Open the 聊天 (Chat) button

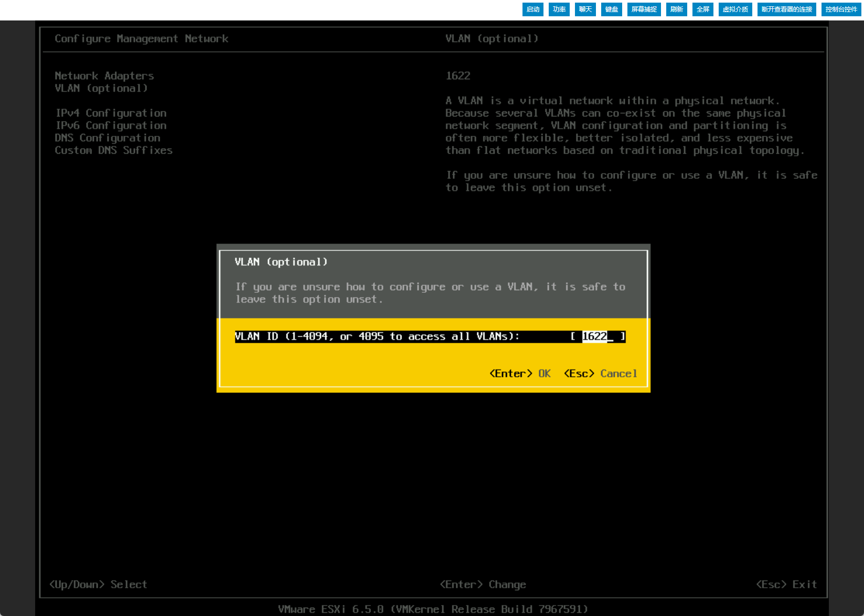pos(585,9)
